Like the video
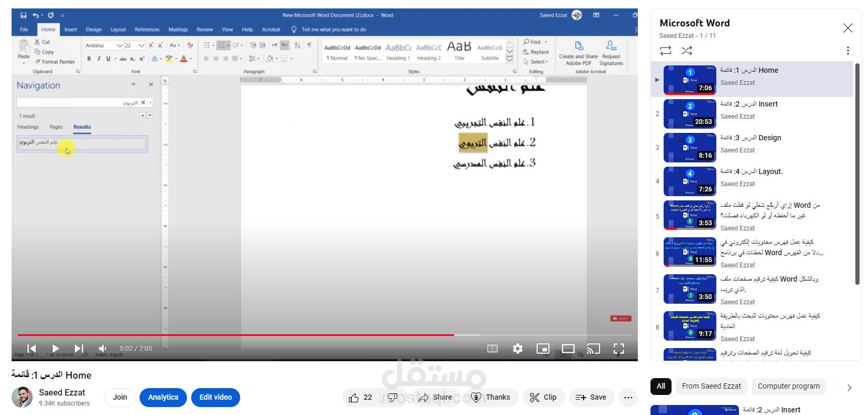 click(x=360, y=398)
